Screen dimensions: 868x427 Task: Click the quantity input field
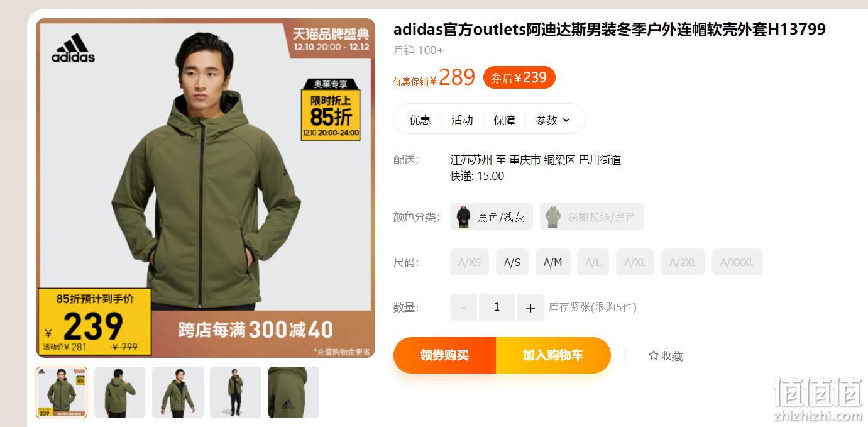click(497, 308)
